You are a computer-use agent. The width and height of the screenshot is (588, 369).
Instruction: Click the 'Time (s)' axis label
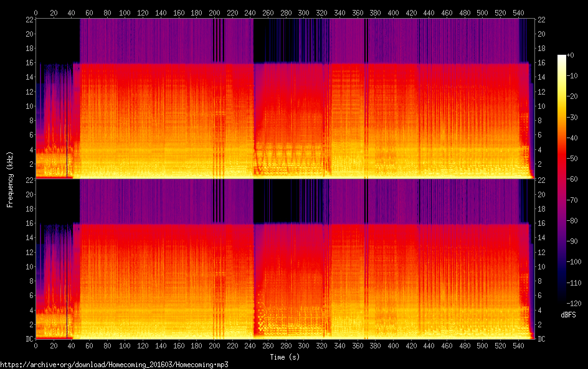[285, 357]
